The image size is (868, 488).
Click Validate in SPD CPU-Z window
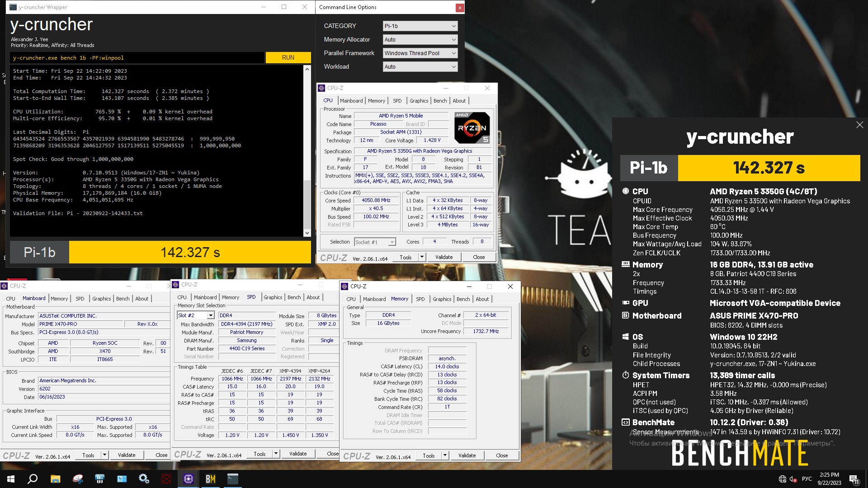pos(298,454)
